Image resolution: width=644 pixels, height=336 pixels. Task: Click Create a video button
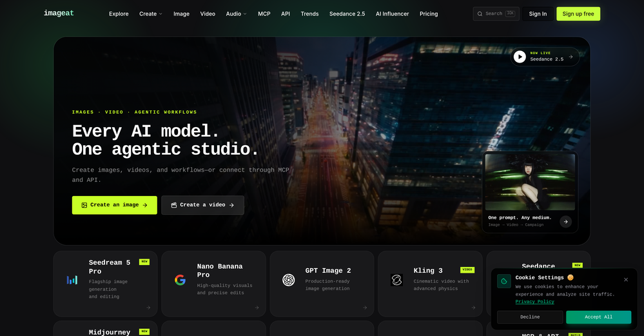(x=202, y=205)
